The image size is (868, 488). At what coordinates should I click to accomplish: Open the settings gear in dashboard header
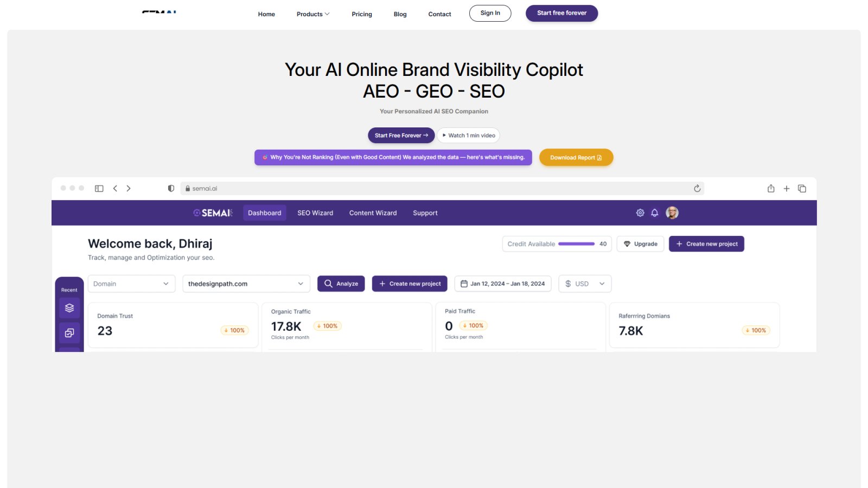point(640,213)
